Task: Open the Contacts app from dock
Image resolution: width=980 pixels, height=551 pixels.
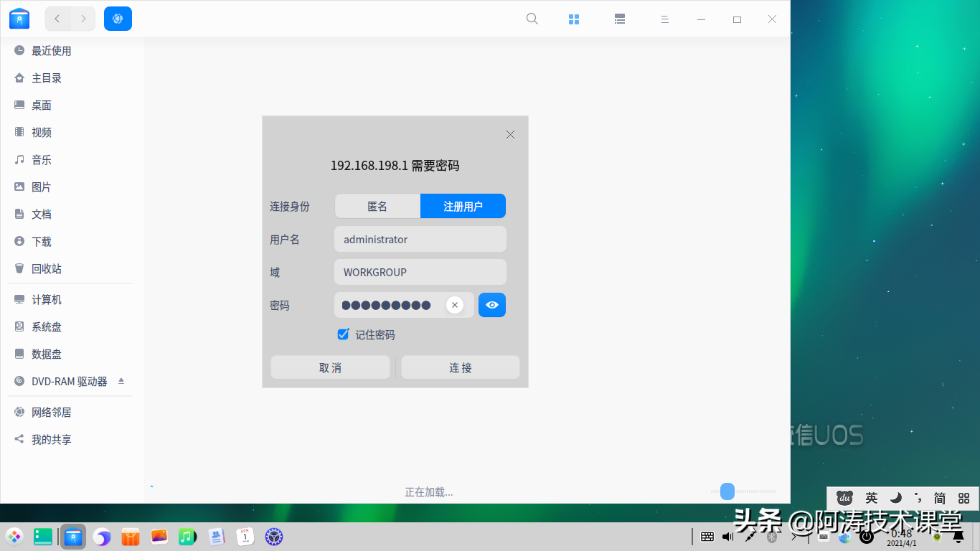Action: pyautogui.click(x=217, y=536)
